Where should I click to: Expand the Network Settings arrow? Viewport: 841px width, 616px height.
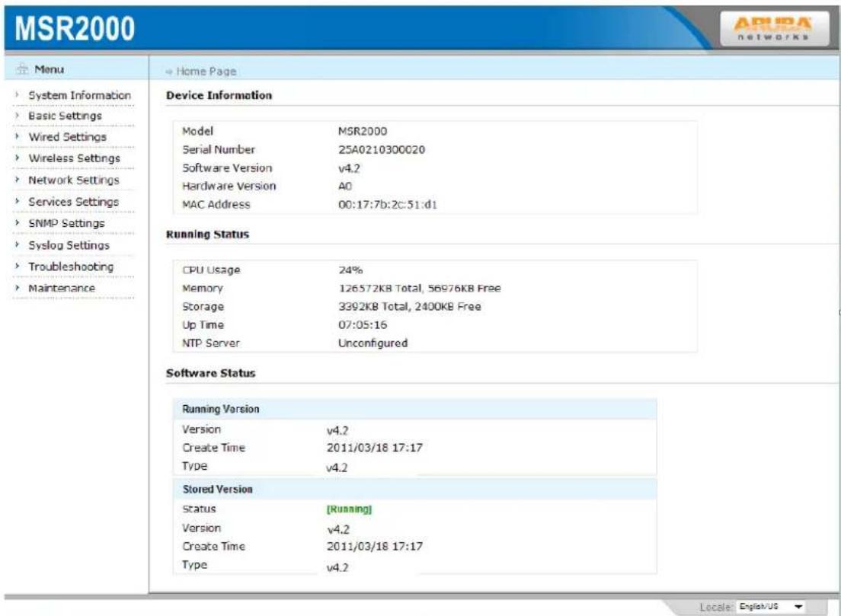click(18, 180)
